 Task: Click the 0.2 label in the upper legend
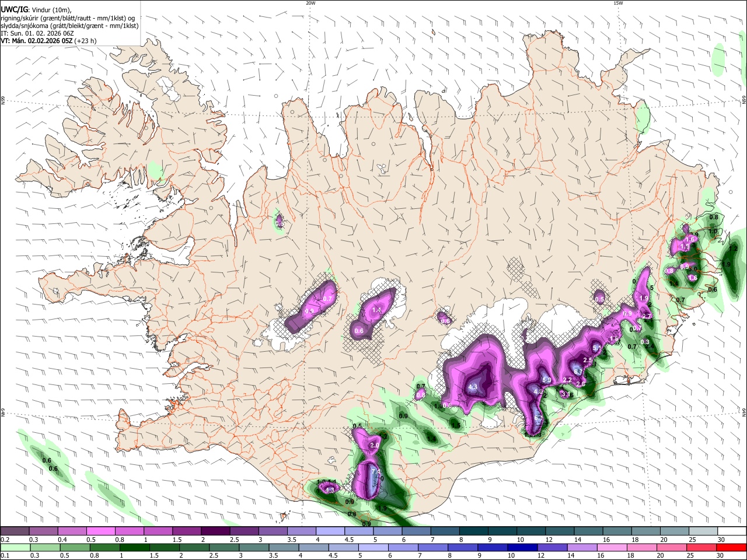(5, 540)
